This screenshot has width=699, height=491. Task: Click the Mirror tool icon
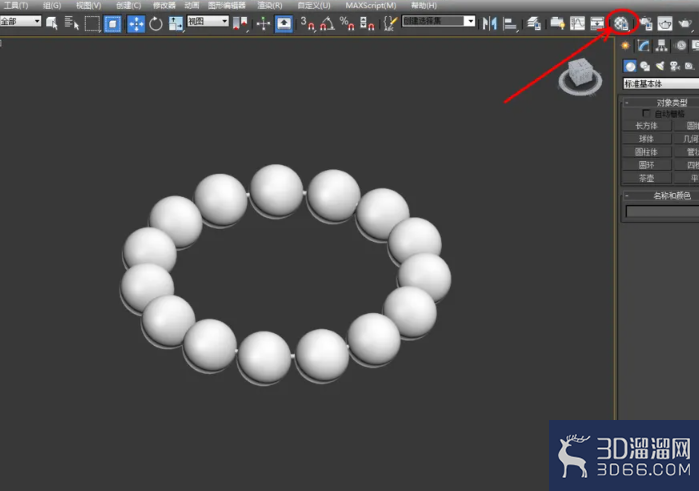click(489, 24)
